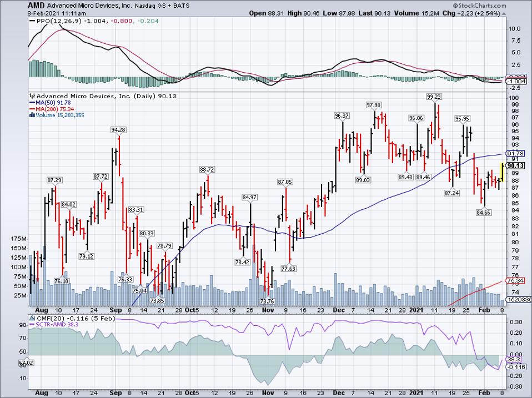Click the 89.03 low price label
The image size is (532, 398).
tap(363, 180)
